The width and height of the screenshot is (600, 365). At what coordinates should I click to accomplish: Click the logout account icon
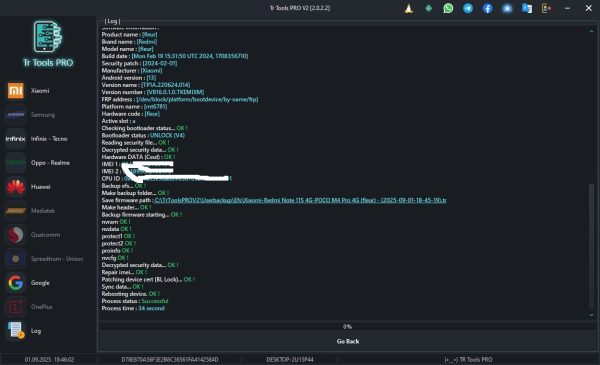(x=546, y=8)
